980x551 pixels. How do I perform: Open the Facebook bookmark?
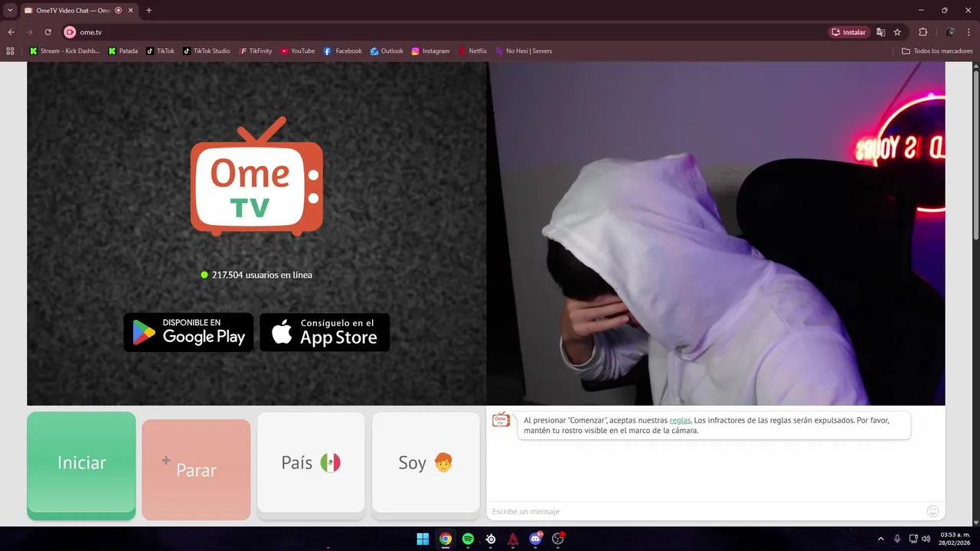[342, 51]
